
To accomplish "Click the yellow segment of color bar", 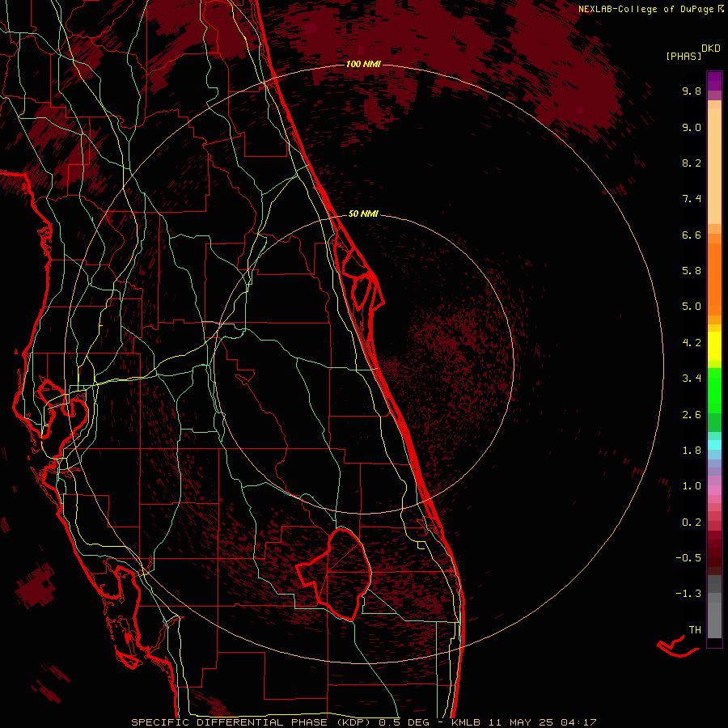I will pyautogui.click(x=714, y=346).
